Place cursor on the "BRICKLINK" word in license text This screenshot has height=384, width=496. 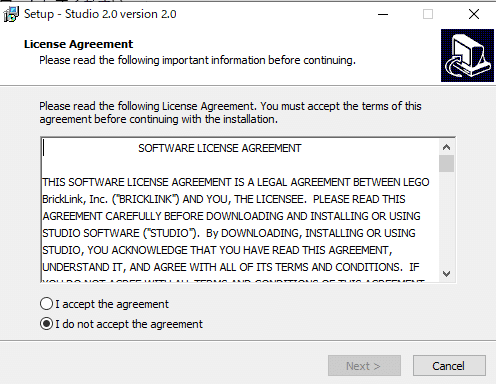pyautogui.click(x=145, y=199)
